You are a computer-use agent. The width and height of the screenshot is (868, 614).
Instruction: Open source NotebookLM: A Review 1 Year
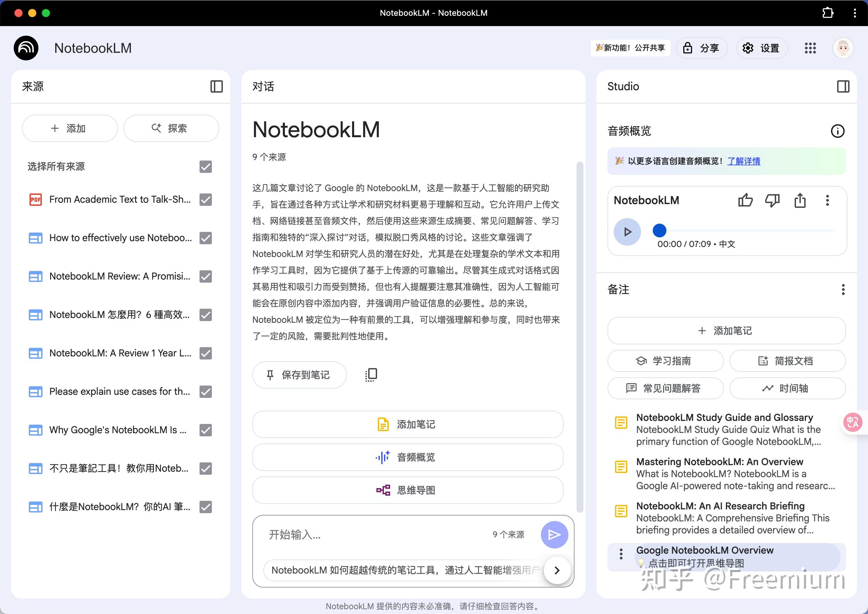tap(120, 353)
